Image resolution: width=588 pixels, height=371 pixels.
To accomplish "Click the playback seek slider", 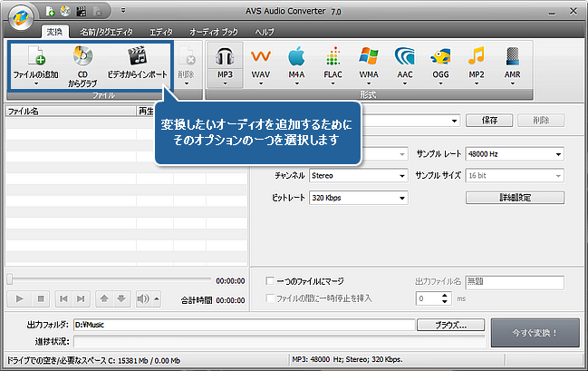I will [109, 281].
